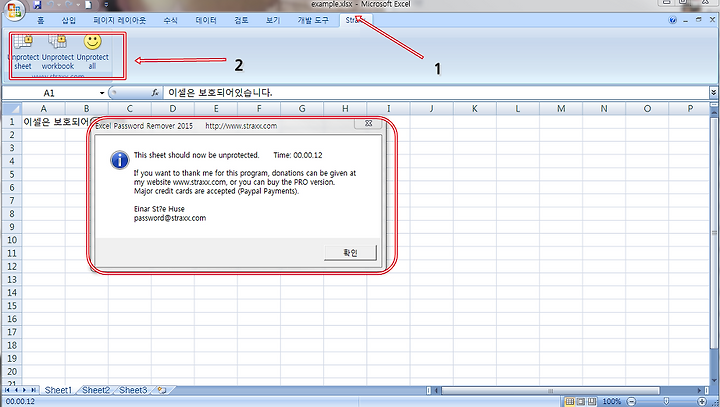Switch to the 개발 도구 ribbon tab
This screenshot has height=407, width=720.
313,20
